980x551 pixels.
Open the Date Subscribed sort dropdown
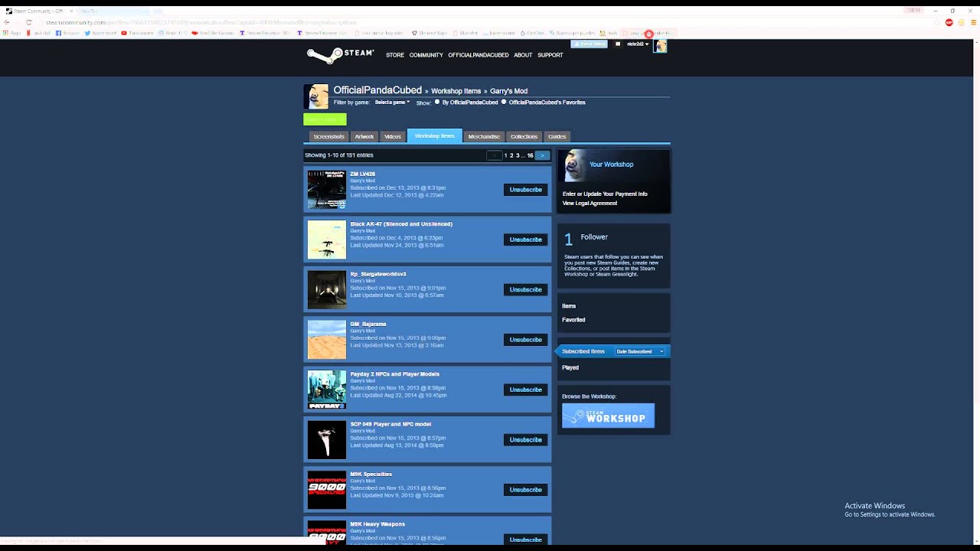[x=640, y=351]
